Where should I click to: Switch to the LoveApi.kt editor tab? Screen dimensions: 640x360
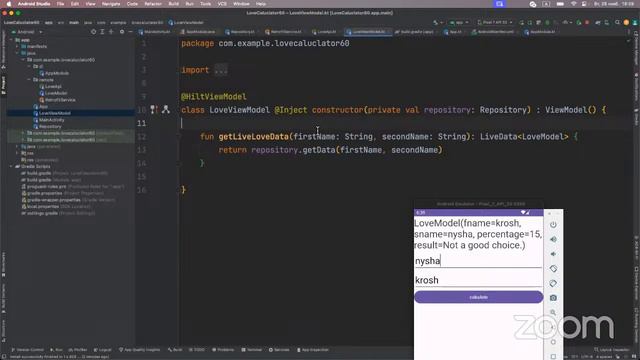[x=324, y=32]
